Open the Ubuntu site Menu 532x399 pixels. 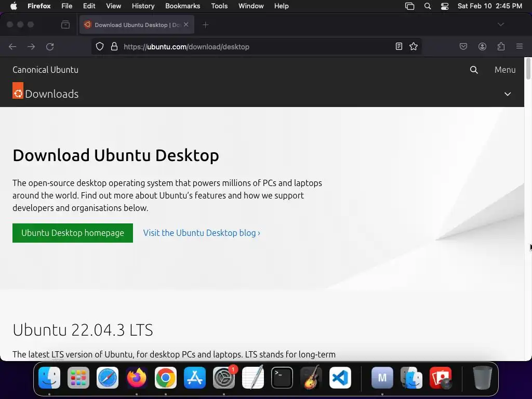[505, 70]
